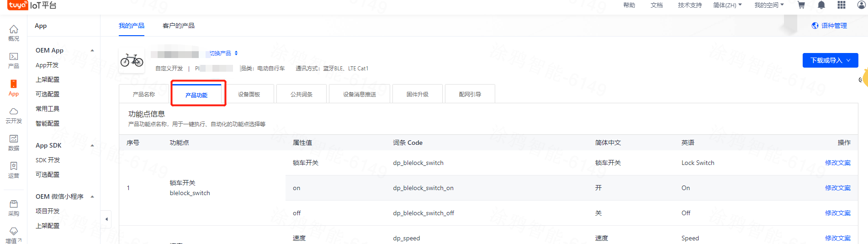Click the electric bicycle product thumbnail
Viewport: 868px width, 244px height.
click(132, 60)
